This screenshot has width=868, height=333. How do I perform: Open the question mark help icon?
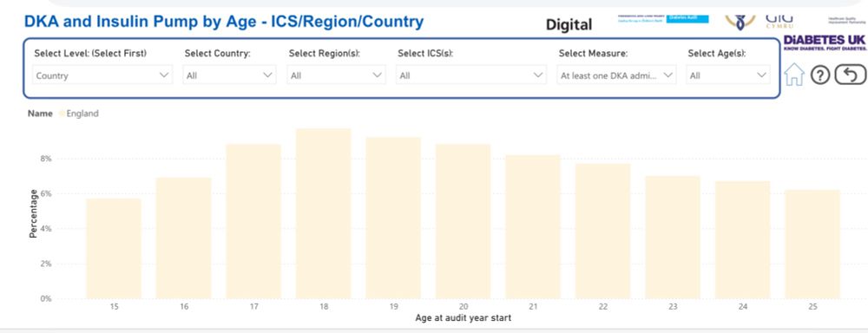820,75
